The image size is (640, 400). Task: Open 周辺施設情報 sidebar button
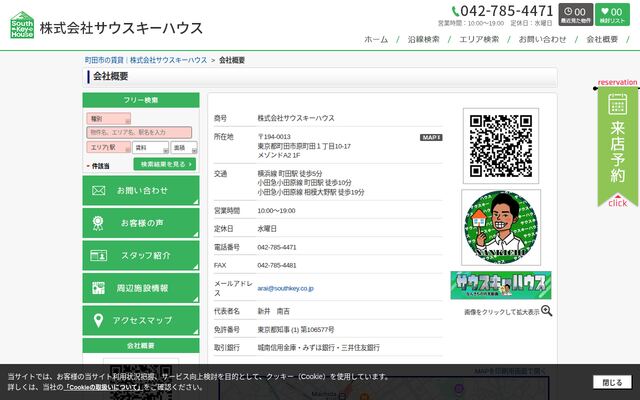[141, 288]
